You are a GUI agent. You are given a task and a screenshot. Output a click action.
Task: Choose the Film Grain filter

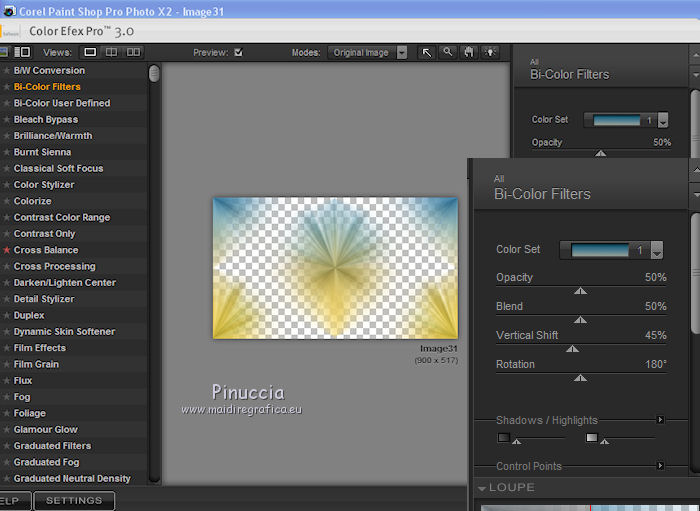point(36,364)
